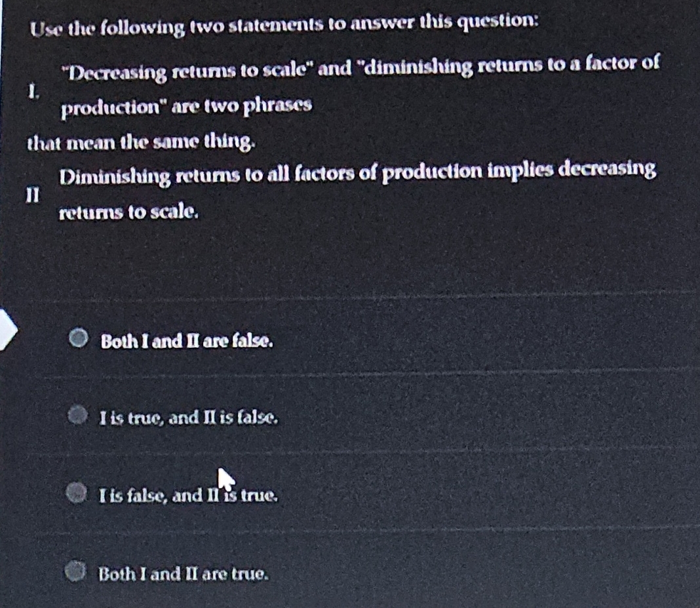
Task: Choose the answer "Both I and II are false"
Action: pos(186,340)
